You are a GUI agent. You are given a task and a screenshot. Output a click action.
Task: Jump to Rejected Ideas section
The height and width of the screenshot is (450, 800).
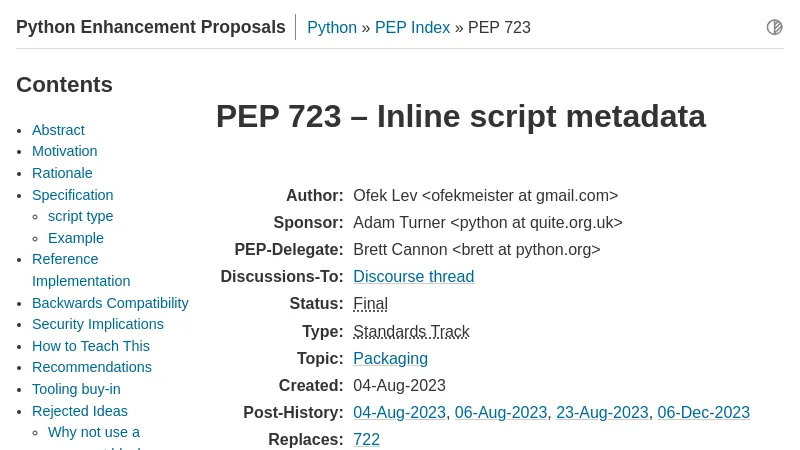79,411
